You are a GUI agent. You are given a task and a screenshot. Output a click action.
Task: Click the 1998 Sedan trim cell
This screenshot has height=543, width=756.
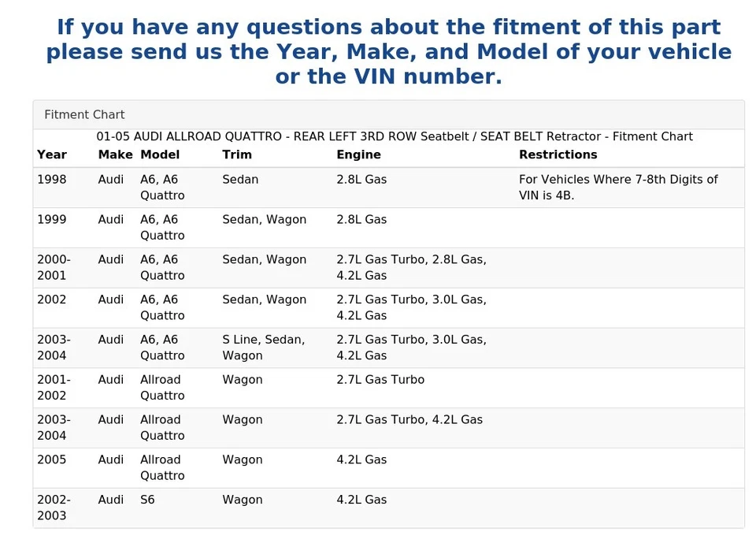pyautogui.click(x=240, y=180)
